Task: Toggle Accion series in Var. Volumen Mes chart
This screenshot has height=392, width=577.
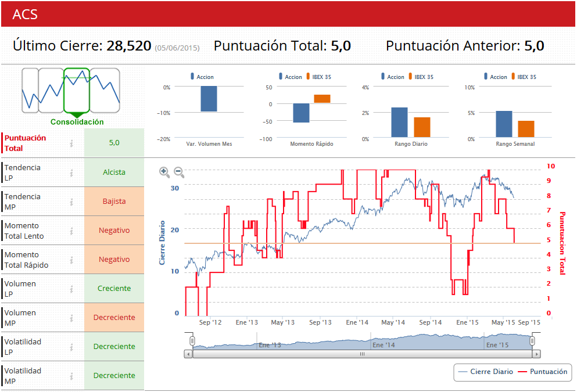Action: (x=202, y=77)
